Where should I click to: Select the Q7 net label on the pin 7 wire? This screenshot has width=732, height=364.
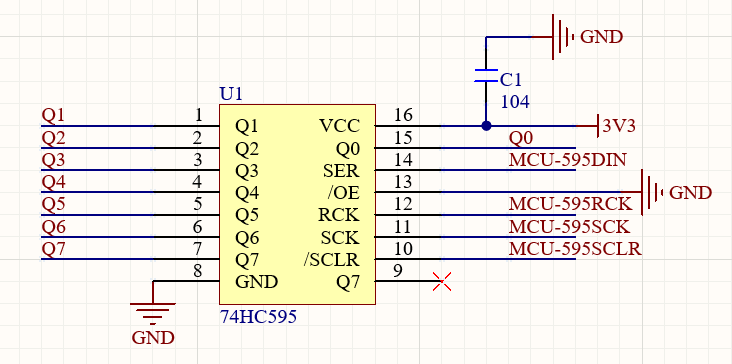(x=53, y=249)
